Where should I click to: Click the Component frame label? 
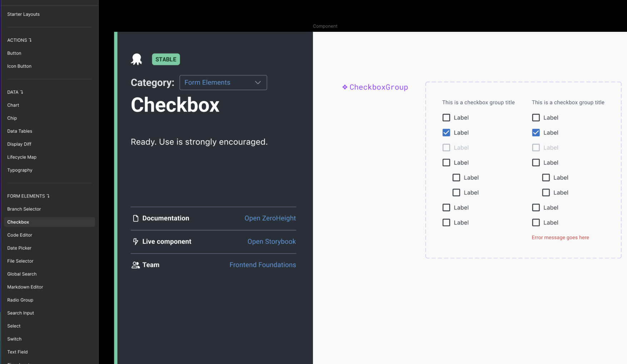(x=325, y=26)
